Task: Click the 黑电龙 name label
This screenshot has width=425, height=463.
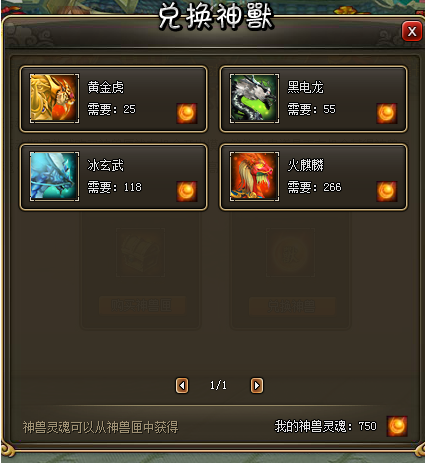Action: [305, 87]
